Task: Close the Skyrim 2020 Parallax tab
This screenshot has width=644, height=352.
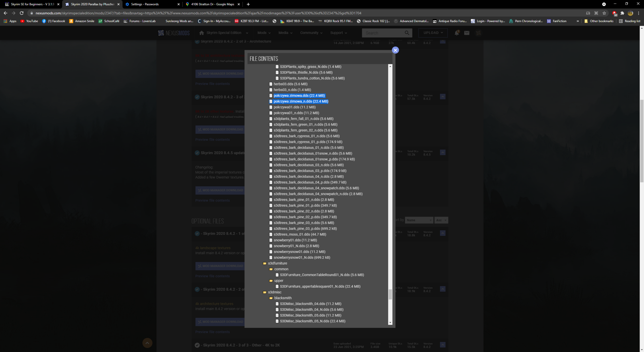Action: pyautogui.click(x=118, y=4)
